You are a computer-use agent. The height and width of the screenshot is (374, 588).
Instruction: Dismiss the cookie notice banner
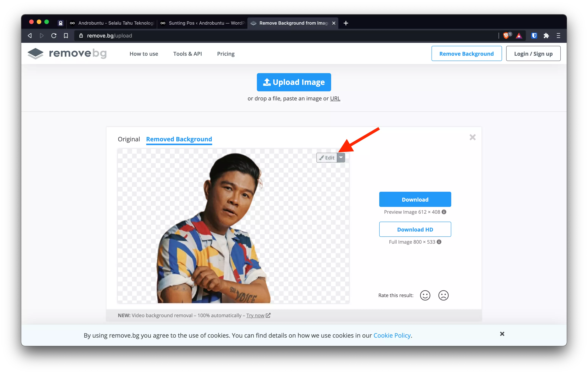point(502,334)
